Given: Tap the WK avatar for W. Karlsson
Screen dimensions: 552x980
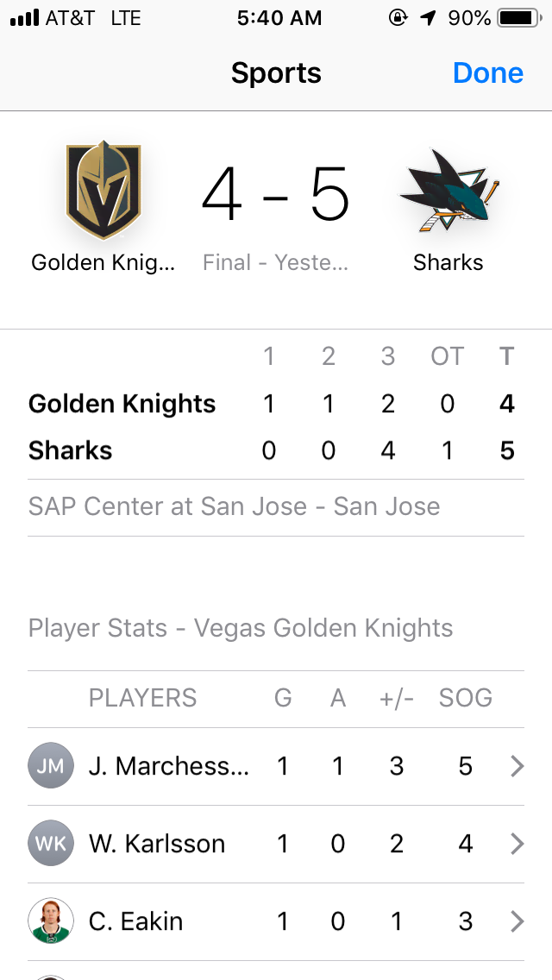Looking at the screenshot, I should (51, 844).
